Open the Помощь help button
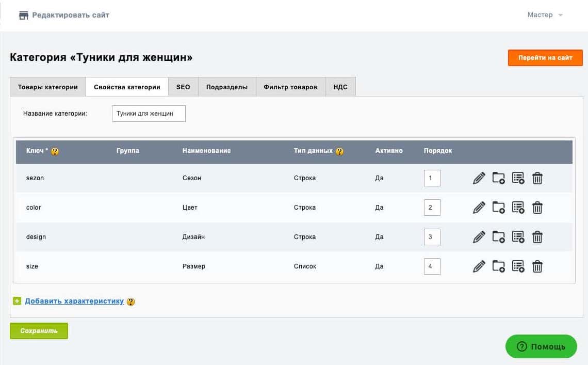588x365 pixels. 541,346
